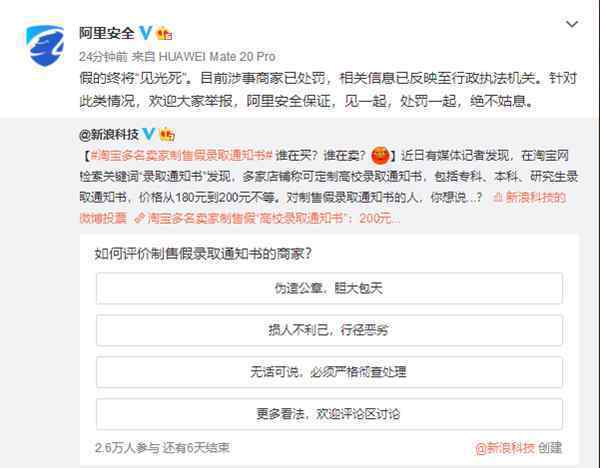Click the membership badge icon next to 新浪科技
600x468 pixels.
tap(167, 134)
